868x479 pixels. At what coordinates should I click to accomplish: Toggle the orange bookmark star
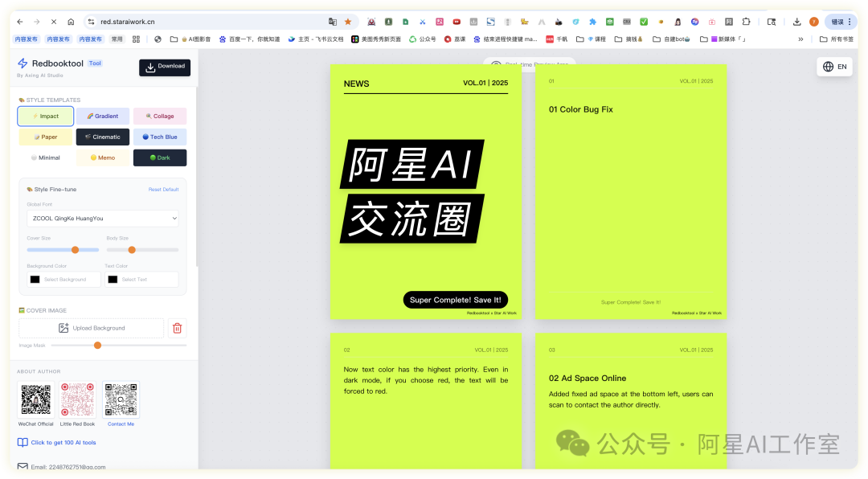point(348,22)
